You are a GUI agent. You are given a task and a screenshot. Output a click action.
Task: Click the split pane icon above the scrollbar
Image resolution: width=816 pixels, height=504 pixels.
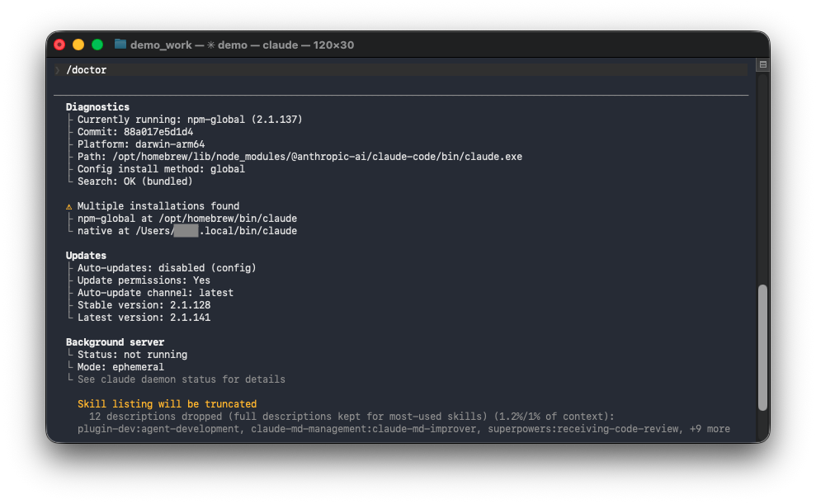tap(763, 64)
